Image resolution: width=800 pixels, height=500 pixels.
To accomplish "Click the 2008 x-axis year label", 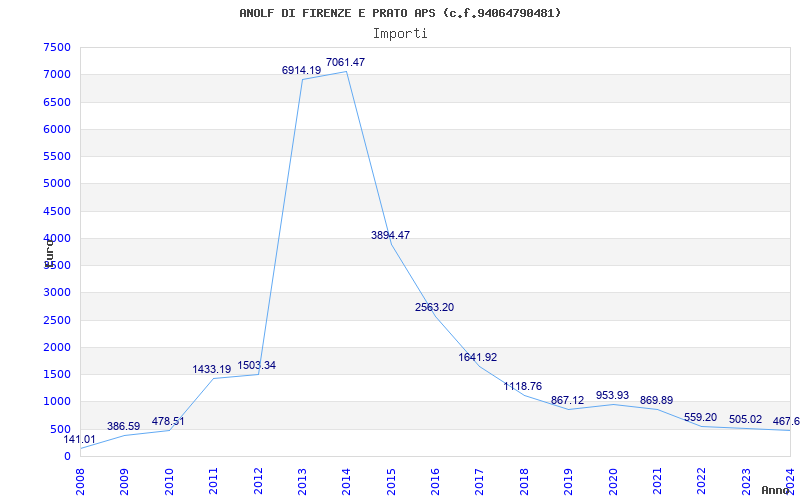I will [x=81, y=482].
